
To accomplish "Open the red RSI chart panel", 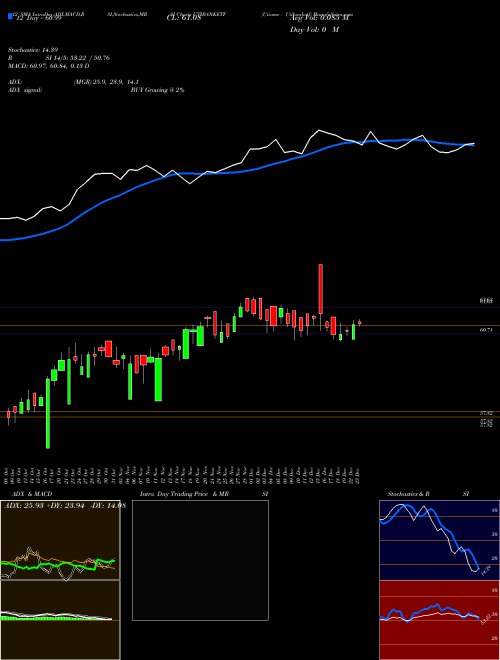I will (439, 620).
